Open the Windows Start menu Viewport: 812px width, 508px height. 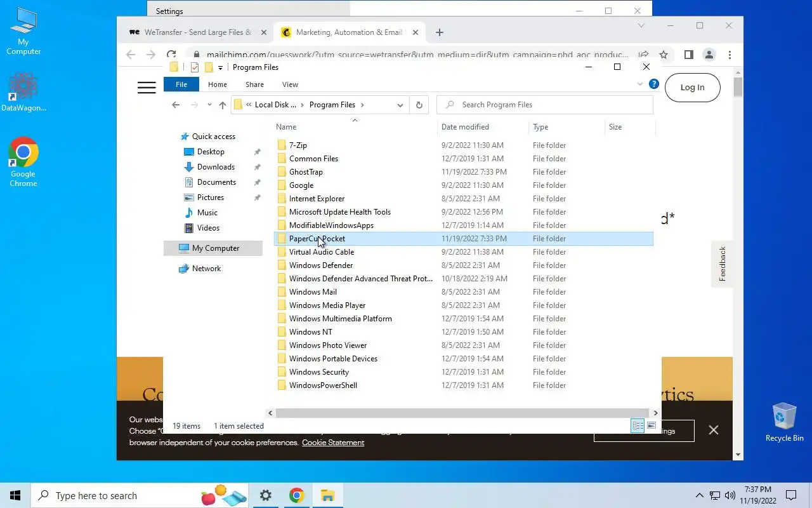tap(15, 495)
